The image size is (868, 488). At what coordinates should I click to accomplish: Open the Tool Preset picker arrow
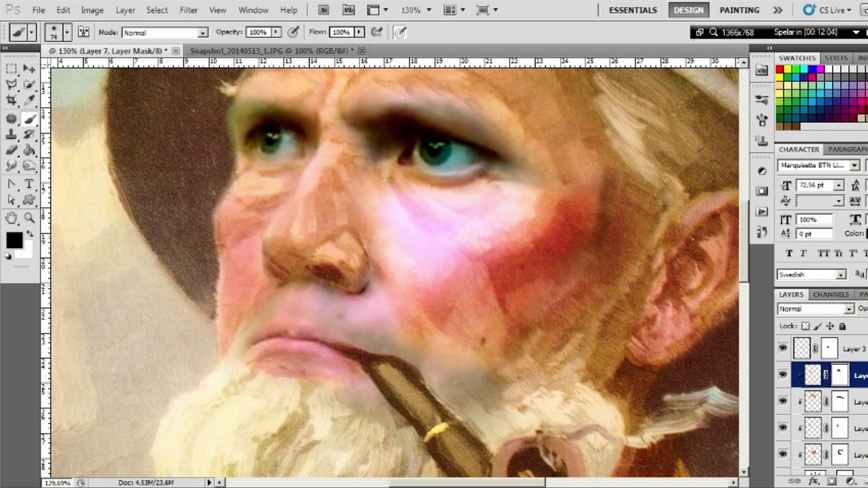click(x=31, y=32)
